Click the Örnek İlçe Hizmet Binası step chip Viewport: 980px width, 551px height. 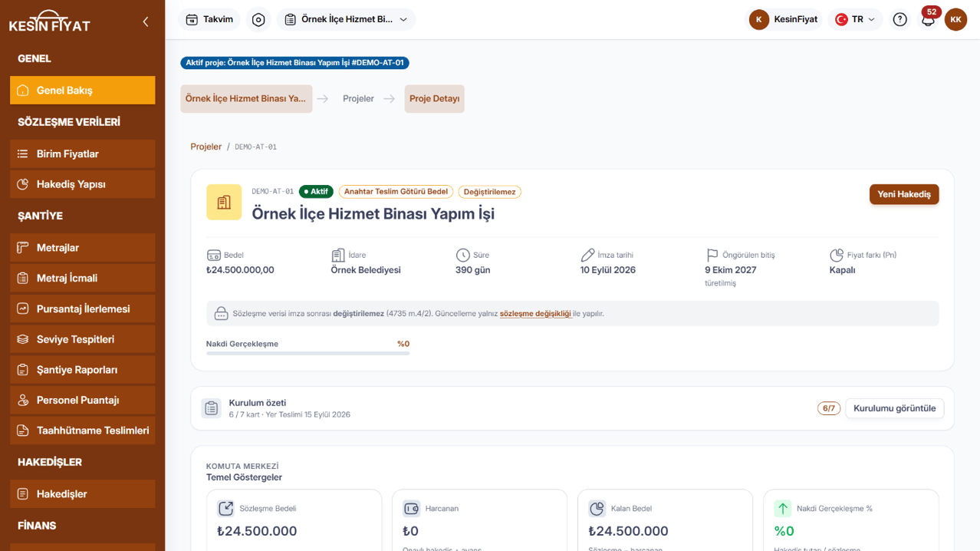tap(246, 98)
